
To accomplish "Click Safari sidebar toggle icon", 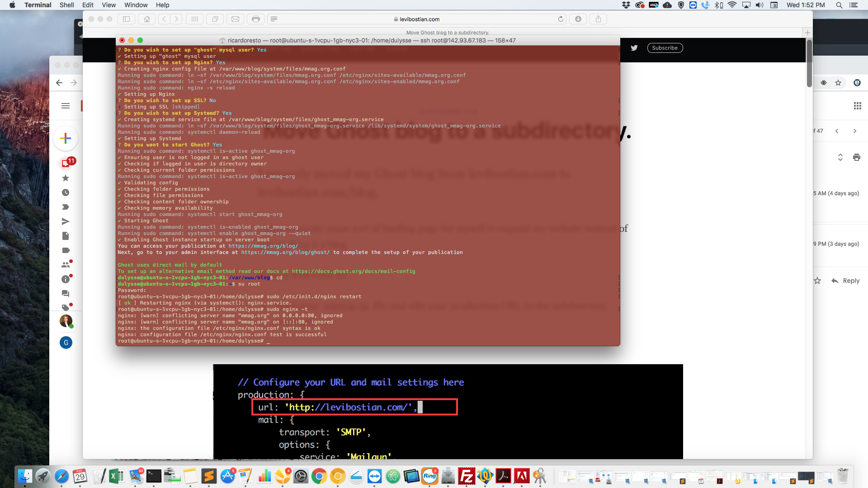I will pyautogui.click(x=127, y=19).
